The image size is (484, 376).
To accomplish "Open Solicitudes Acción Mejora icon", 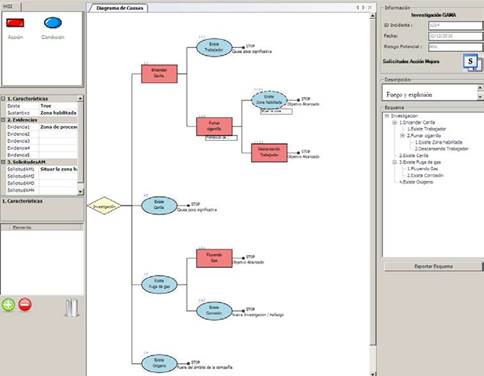I will (x=472, y=62).
